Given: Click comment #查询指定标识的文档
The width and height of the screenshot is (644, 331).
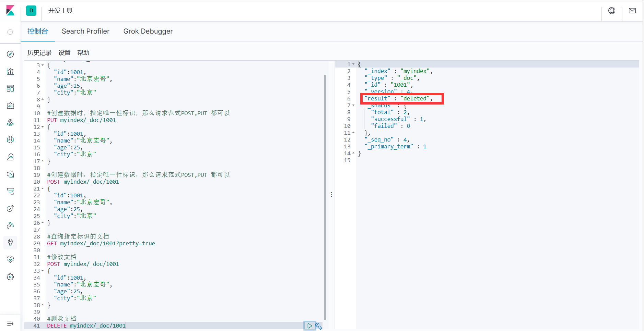Looking at the screenshot, I should (78, 236).
